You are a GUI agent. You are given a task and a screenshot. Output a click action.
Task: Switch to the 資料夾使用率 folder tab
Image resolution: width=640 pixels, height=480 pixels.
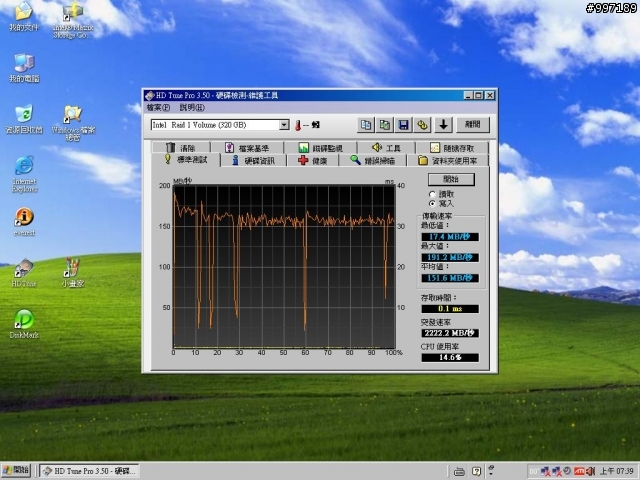pos(448,161)
